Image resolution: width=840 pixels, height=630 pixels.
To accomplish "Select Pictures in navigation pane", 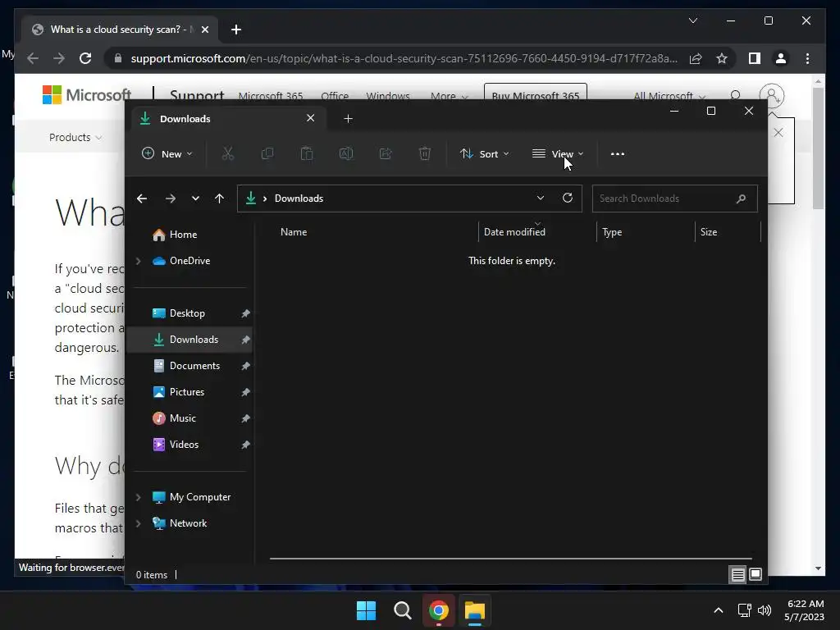I will [x=189, y=392].
